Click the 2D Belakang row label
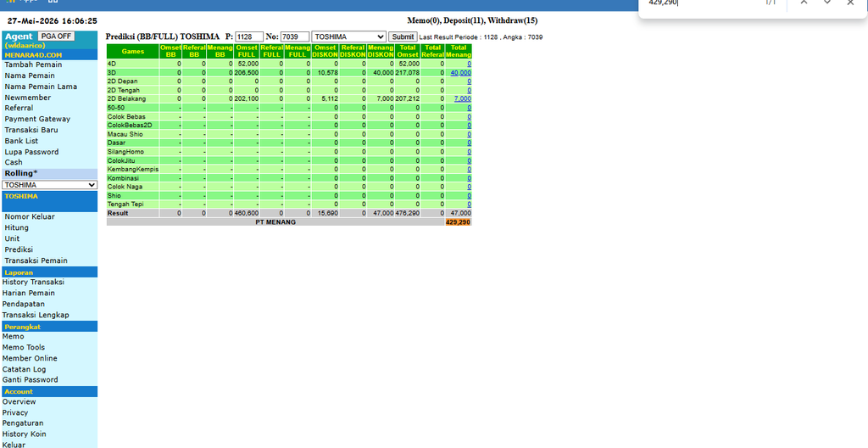 [127, 98]
